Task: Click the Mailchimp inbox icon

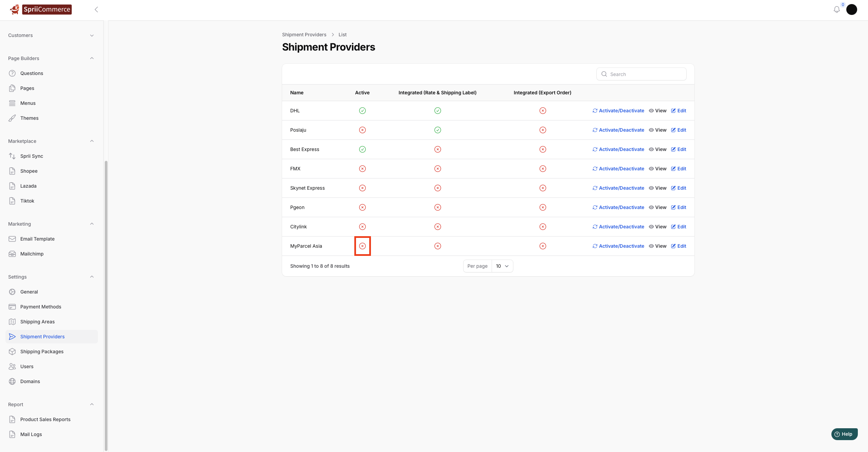Action: (x=12, y=254)
